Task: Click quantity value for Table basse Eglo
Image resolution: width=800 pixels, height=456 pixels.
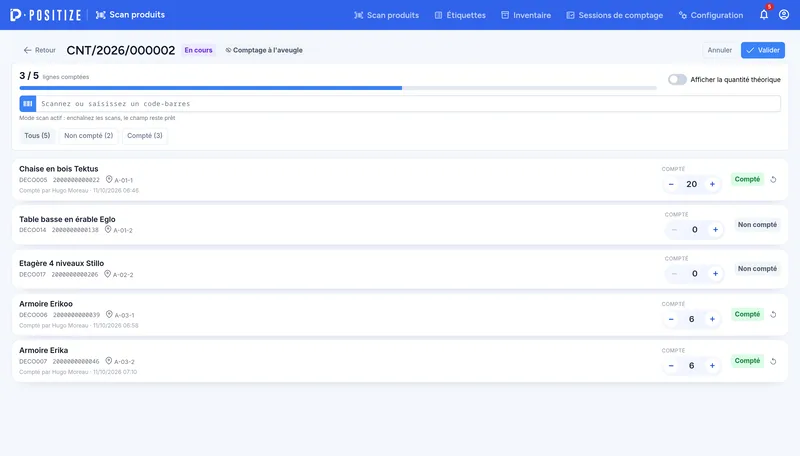Action: click(x=694, y=230)
